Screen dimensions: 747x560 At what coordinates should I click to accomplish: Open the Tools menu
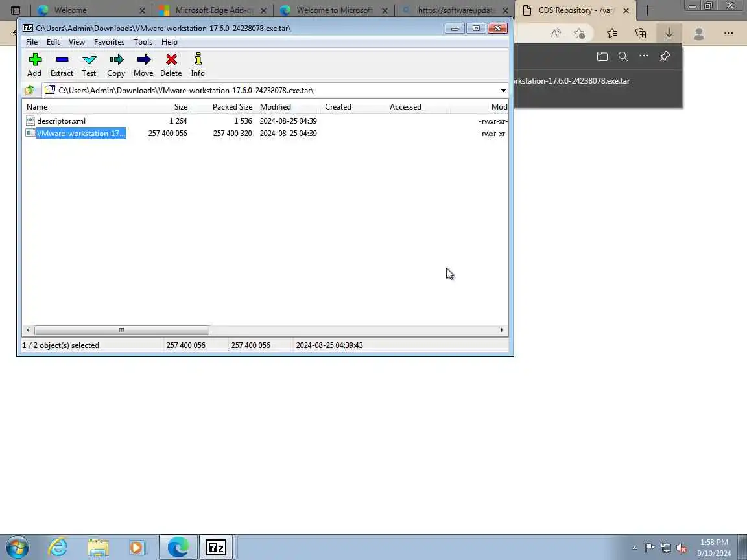pos(143,42)
